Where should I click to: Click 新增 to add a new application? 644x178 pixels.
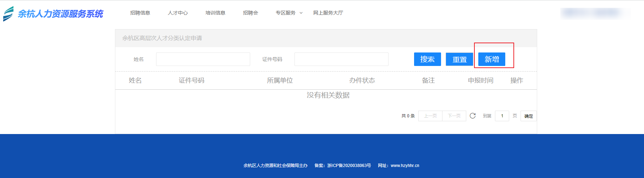point(491,59)
